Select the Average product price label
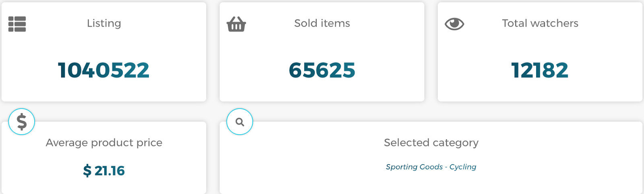 coord(104,143)
